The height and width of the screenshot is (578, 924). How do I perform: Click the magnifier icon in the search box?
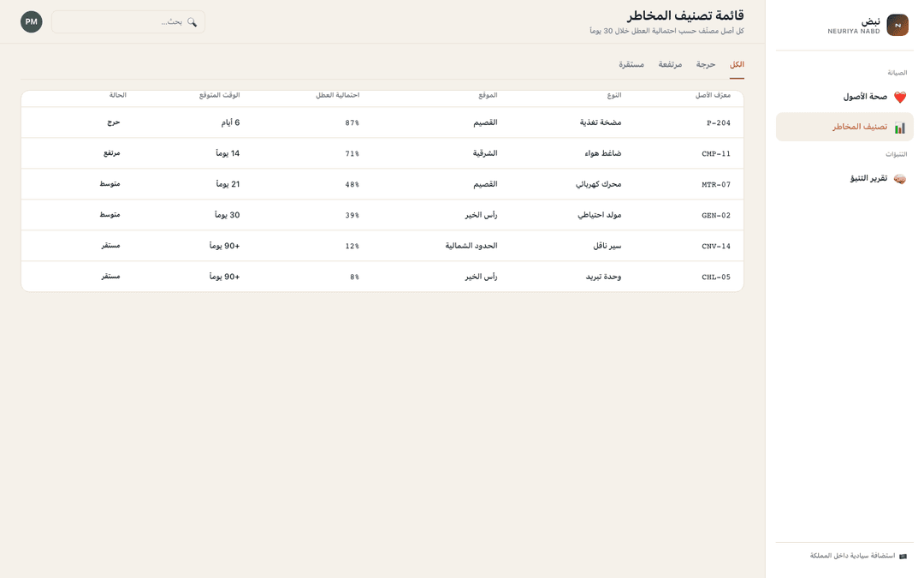pos(192,21)
